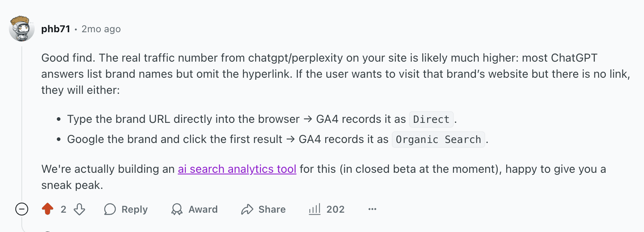The height and width of the screenshot is (232, 644).
Task: Click the vertical thread line under avatar
Action: click(x=22, y=121)
